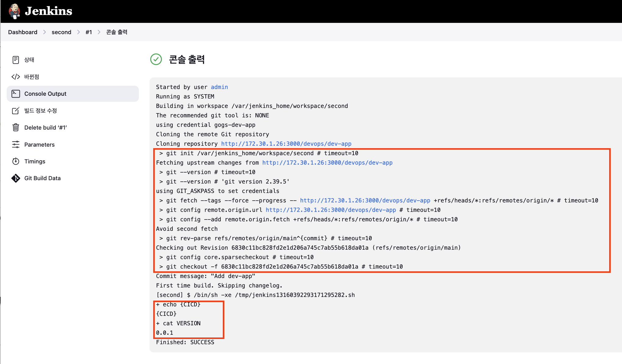Open the Dashboard breadcrumb link
The image size is (622, 364).
23,32
